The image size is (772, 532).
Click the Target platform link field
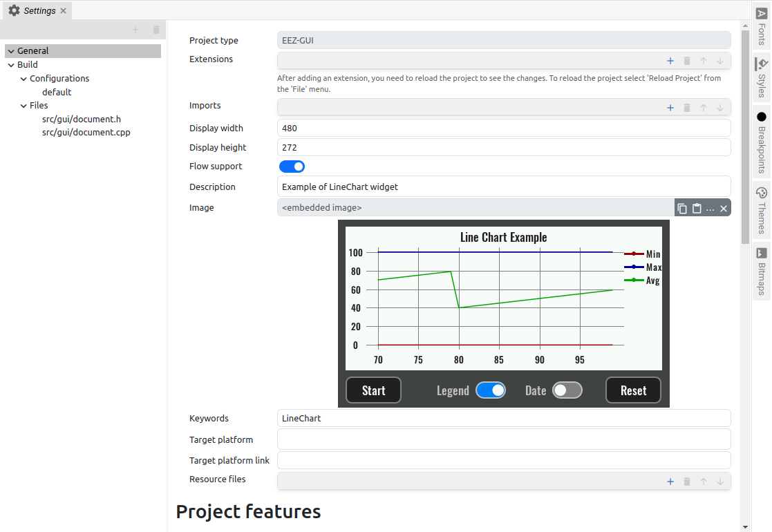(504, 461)
